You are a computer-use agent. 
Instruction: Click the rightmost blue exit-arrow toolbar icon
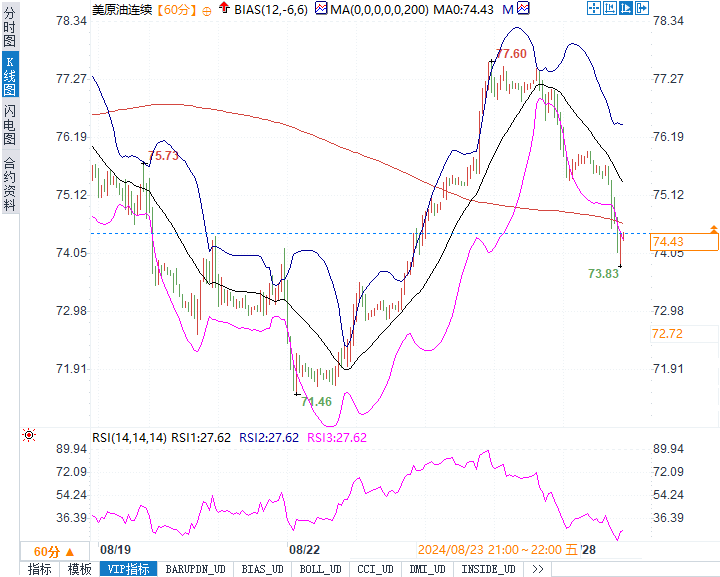(642, 8)
